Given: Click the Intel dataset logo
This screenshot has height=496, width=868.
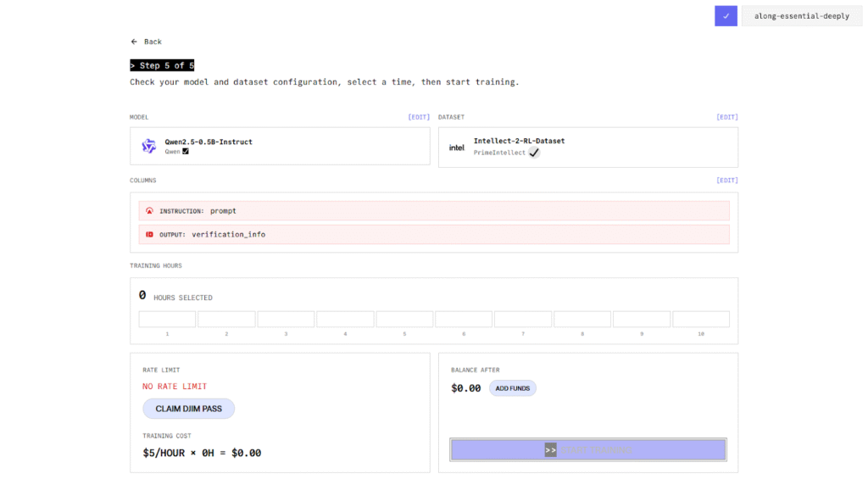Looking at the screenshot, I should coord(456,148).
